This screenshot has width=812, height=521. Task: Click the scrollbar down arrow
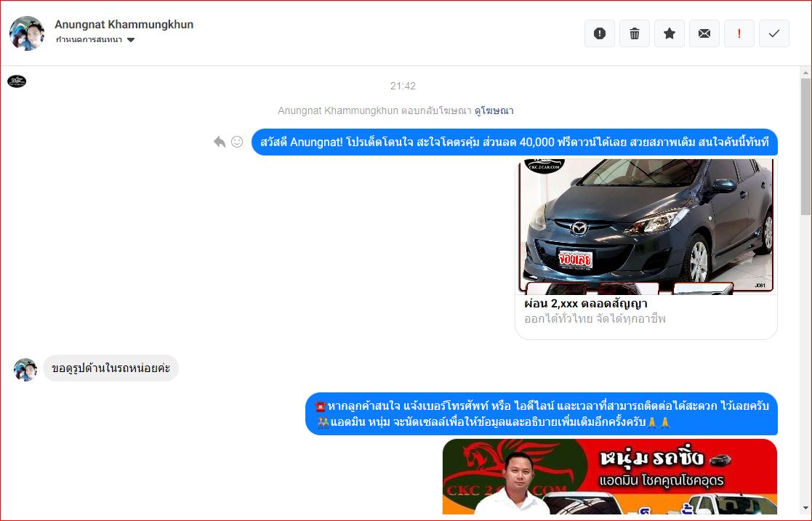[x=805, y=508]
